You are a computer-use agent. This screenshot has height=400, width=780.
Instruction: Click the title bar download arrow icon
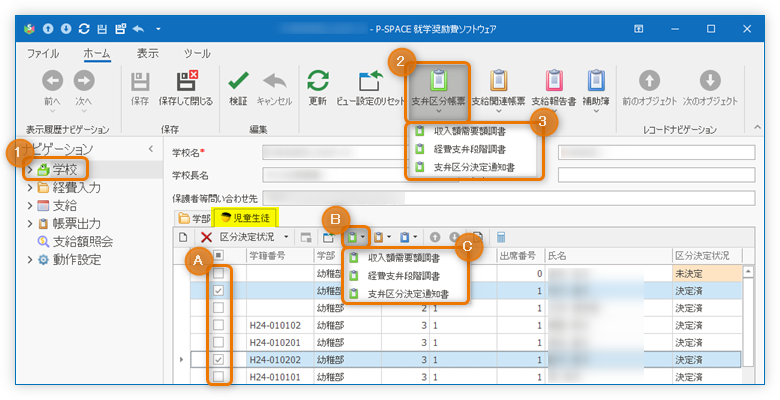66,29
